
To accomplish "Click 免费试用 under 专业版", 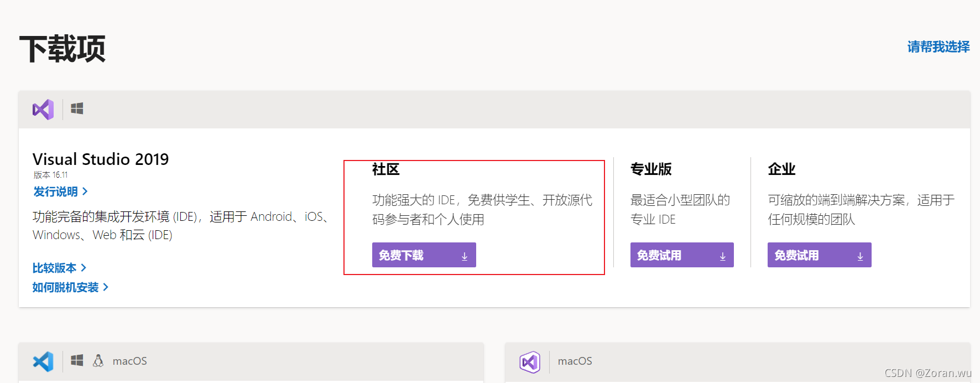I will tap(682, 255).
